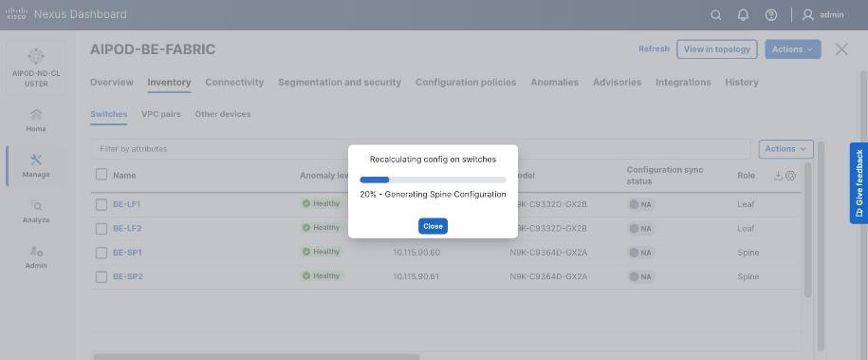
Task: Click the table download icon
Action: 778,176
